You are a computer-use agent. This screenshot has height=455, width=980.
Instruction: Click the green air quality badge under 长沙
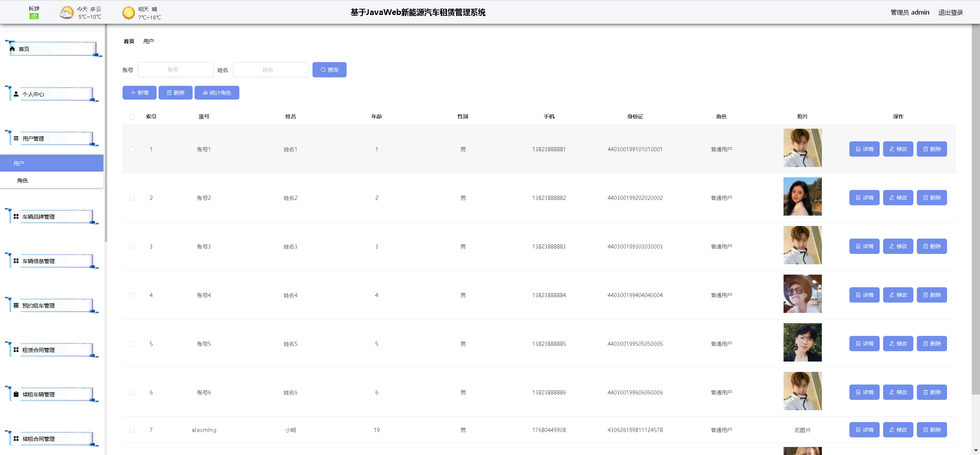click(34, 16)
